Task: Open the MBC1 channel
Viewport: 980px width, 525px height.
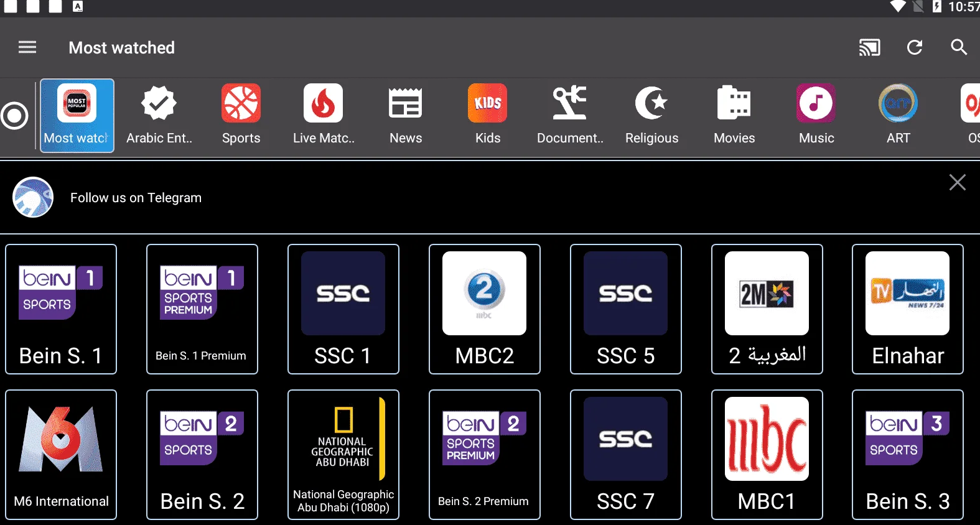Action: point(767,455)
